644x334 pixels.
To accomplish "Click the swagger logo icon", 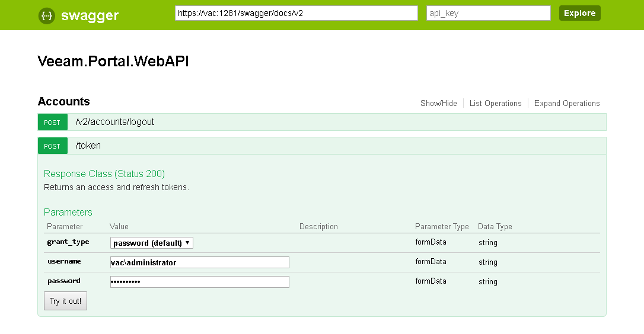I will 47,15.
